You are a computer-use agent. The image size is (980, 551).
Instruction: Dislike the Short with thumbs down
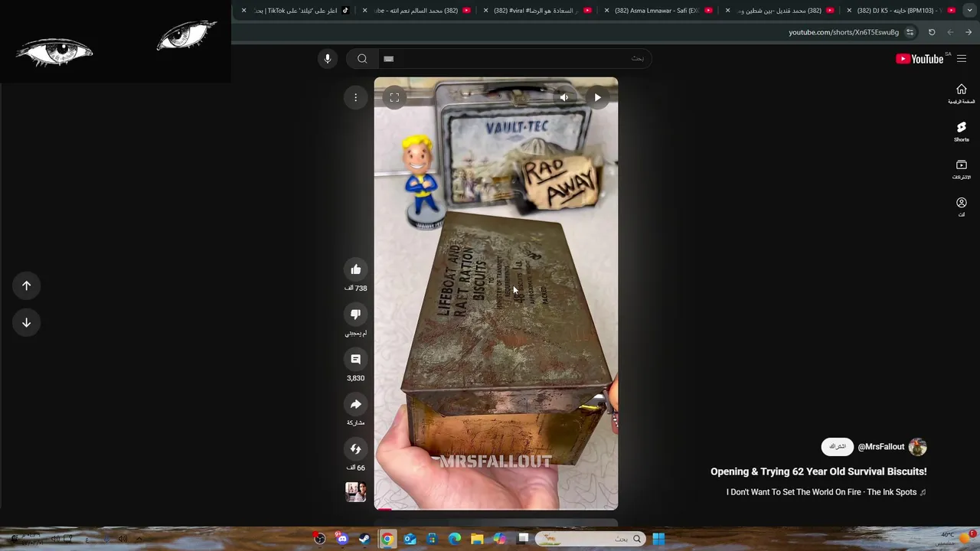pyautogui.click(x=355, y=315)
